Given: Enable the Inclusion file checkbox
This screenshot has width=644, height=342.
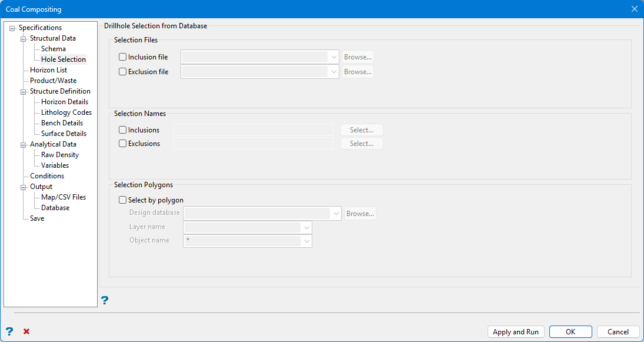Looking at the screenshot, I should [x=123, y=57].
